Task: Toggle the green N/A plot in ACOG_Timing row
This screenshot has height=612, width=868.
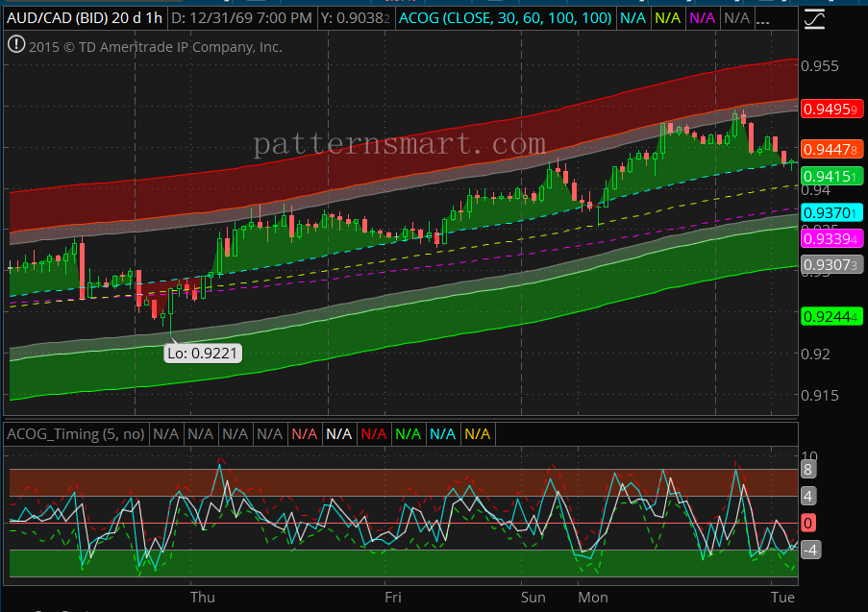Action: pyautogui.click(x=409, y=433)
